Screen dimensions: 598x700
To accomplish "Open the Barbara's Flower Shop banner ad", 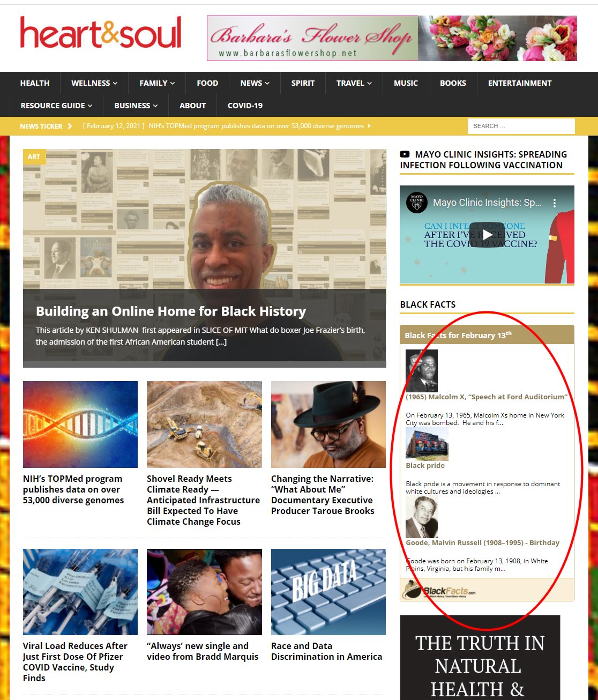I will [391, 38].
